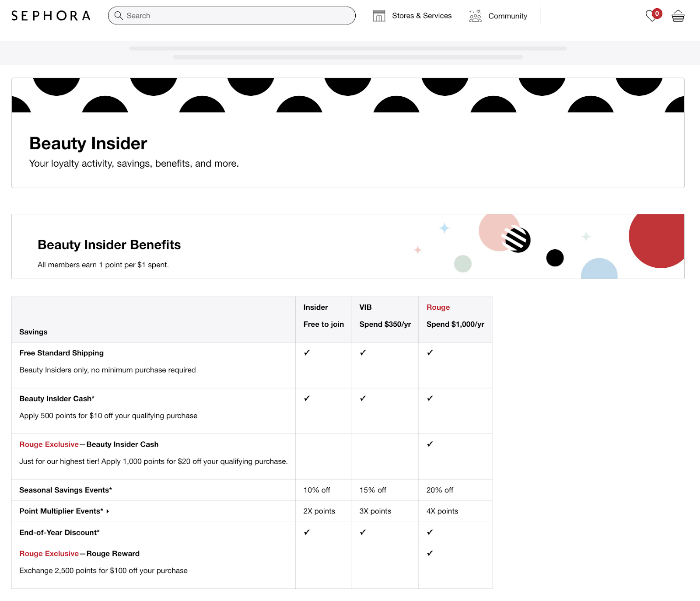Click 'Just for our highest tier!' description
Screen dimensions: 700x601
[154, 461]
